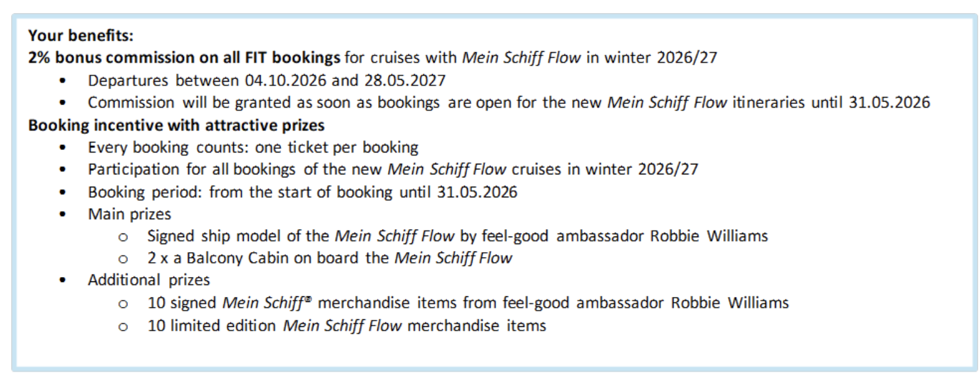This screenshot has height=381, width=980.
Task: Click the date 04.10.2026 in departures line
Action: coord(285,81)
